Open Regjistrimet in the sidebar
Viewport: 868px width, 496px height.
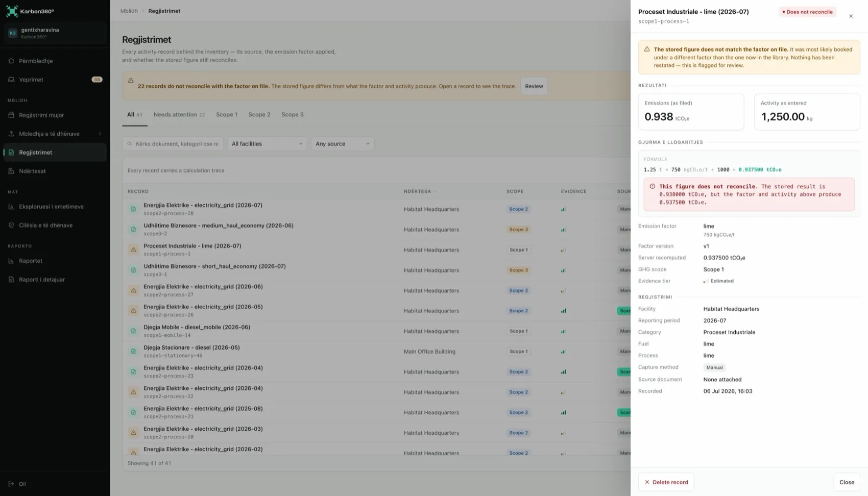point(55,153)
